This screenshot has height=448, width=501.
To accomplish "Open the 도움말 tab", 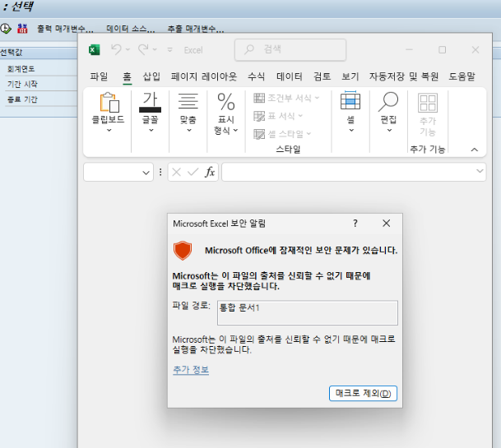I will tap(462, 76).
